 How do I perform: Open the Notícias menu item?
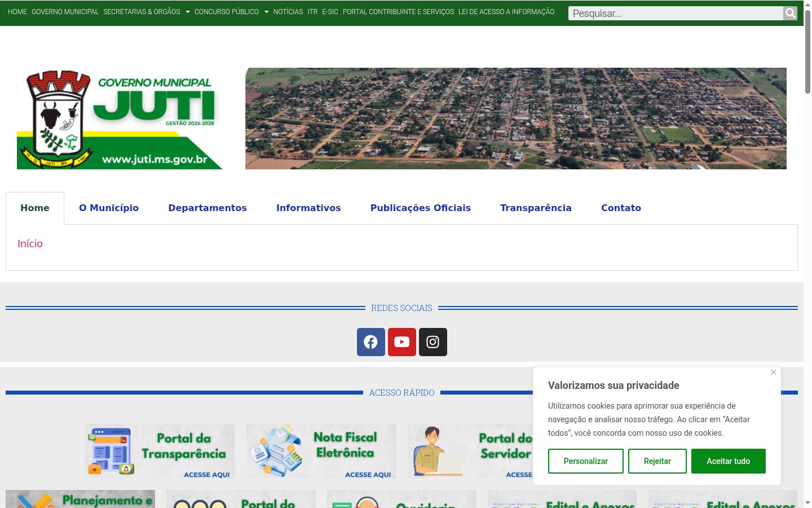288,12
